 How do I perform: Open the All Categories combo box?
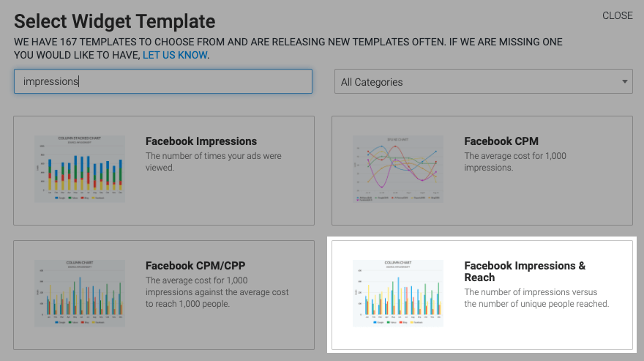point(484,81)
